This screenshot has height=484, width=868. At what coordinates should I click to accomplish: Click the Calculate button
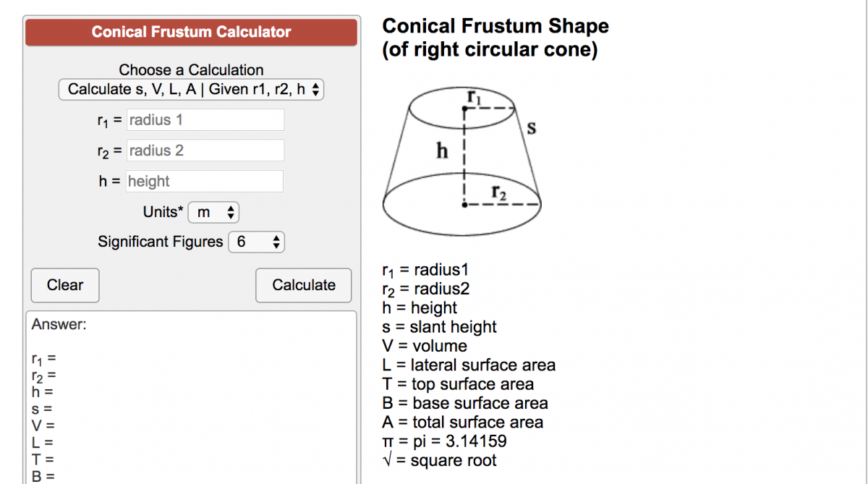pos(304,285)
